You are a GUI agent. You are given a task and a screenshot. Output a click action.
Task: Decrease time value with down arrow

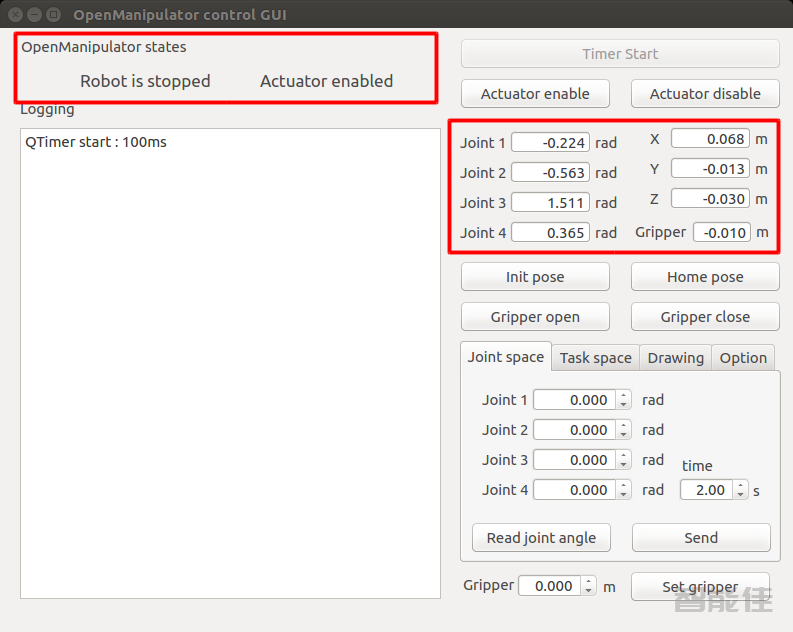click(x=740, y=494)
